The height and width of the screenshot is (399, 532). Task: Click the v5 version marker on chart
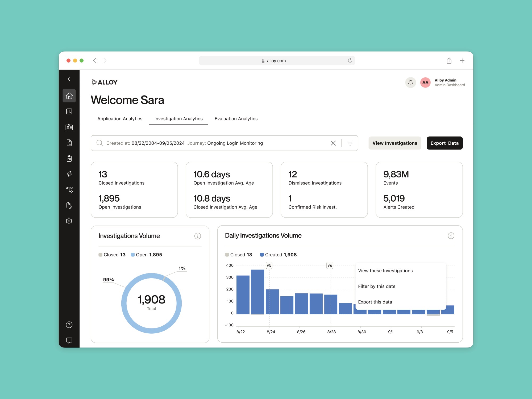point(269,265)
